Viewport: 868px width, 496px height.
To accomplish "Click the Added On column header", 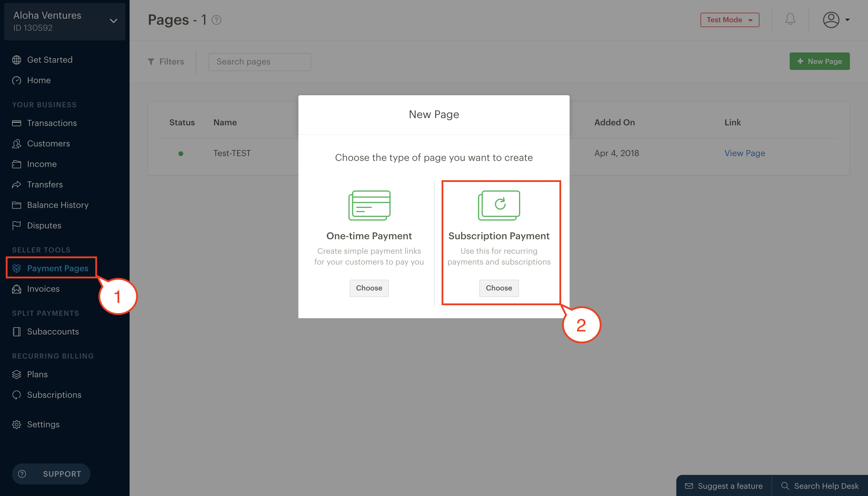I will pyautogui.click(x=615, y=123).
